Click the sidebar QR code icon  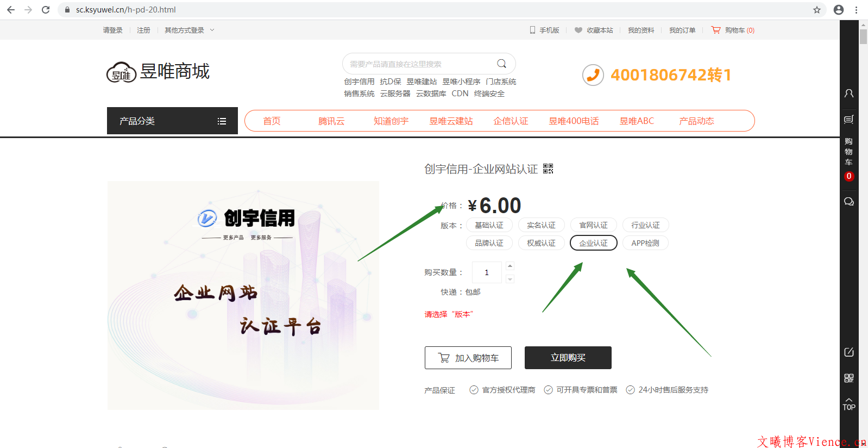848,378
